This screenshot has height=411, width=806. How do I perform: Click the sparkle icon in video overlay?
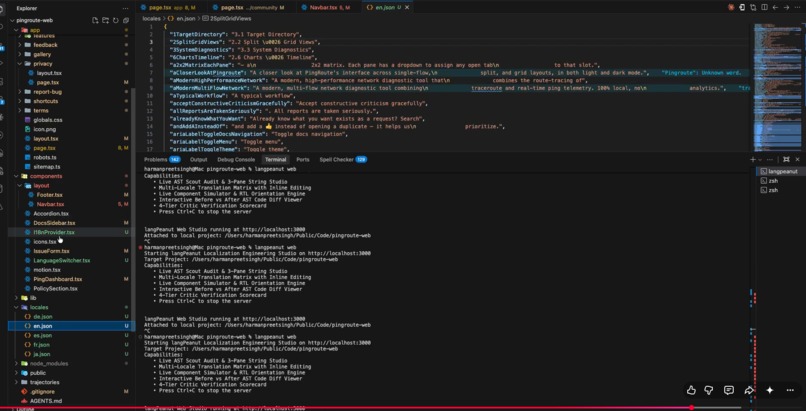pyautogui.click(x=770, y=390)
